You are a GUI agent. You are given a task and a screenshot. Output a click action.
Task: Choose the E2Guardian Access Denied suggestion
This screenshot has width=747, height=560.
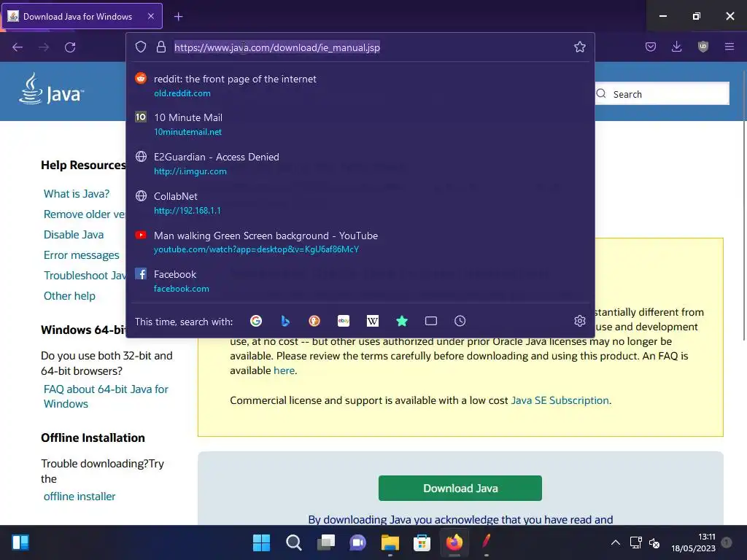pyautogui.click(x=360, y=164)
